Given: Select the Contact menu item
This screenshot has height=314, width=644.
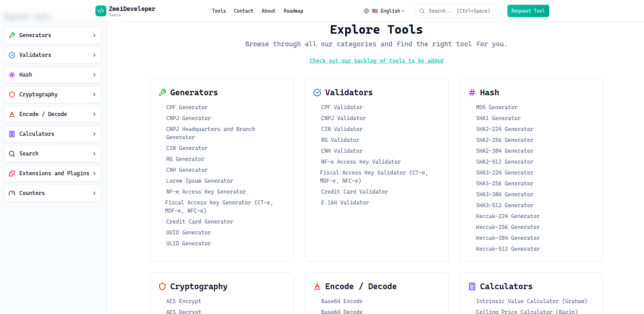Looking at the screenshot, I should (x=243, y=11).
